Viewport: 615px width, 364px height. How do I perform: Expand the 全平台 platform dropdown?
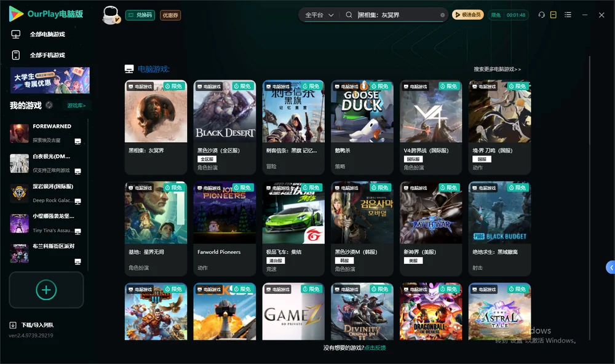319,15
